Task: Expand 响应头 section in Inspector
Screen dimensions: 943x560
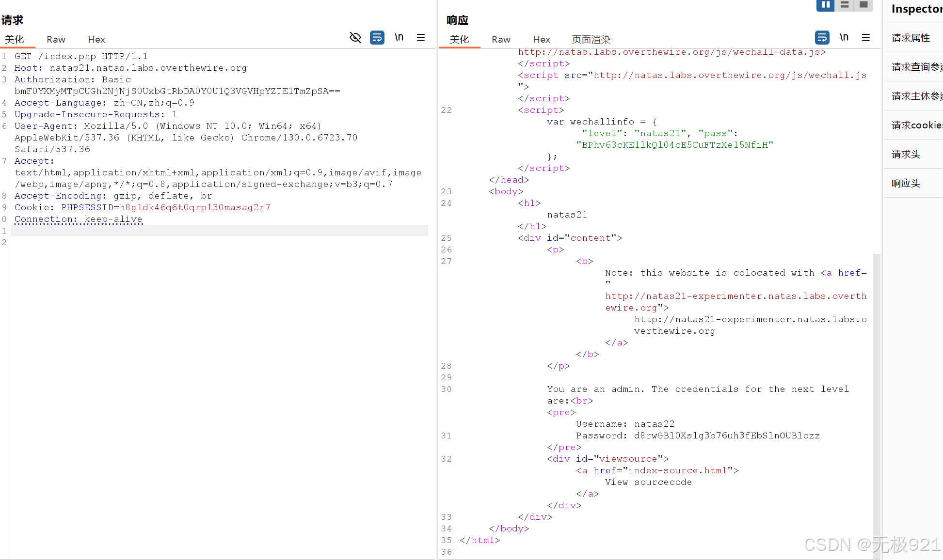Action: (906, 183)
